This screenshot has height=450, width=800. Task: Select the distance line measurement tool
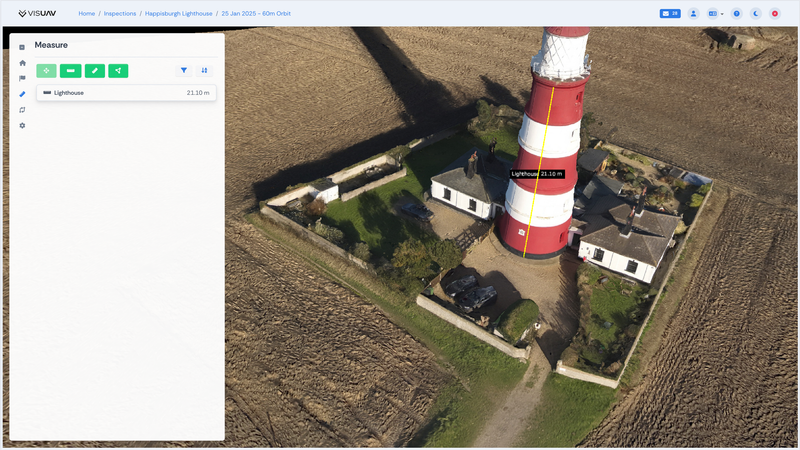(70, 70)
